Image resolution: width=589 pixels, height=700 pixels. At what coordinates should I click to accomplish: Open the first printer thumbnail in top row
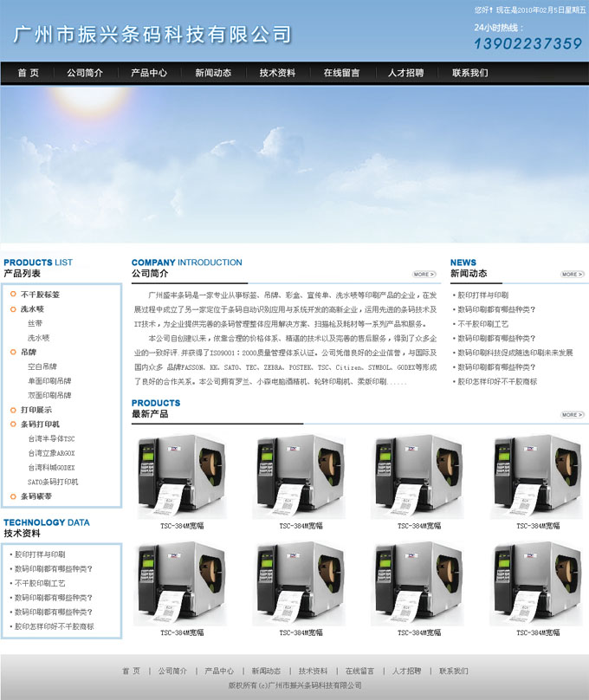tap(181, 476)
